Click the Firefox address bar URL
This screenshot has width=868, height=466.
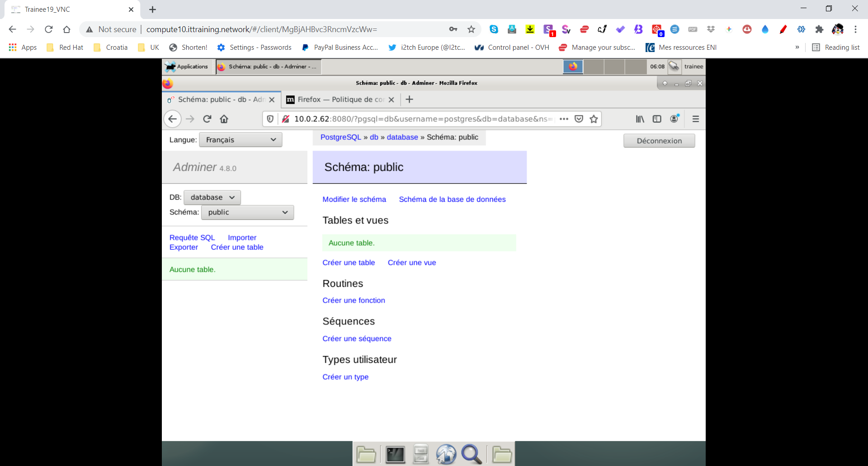click(420, 119)
